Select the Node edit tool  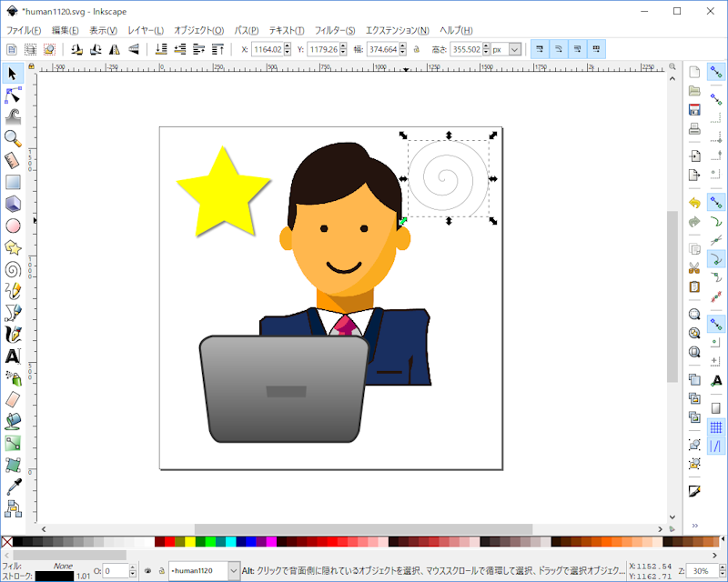coord(13,95)
